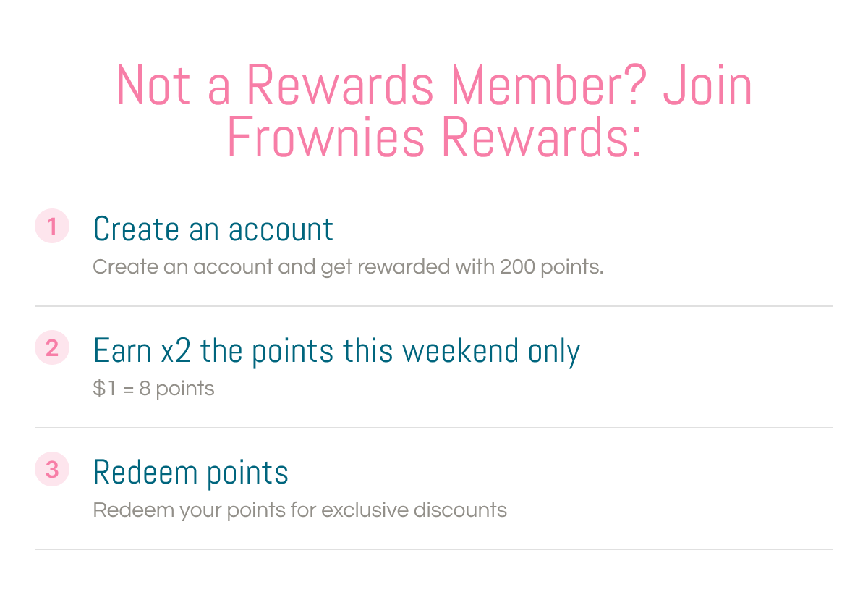Click the word "discounts" in the last description
Viewport: 868px width, 608px height.
(x=460, y=510)
